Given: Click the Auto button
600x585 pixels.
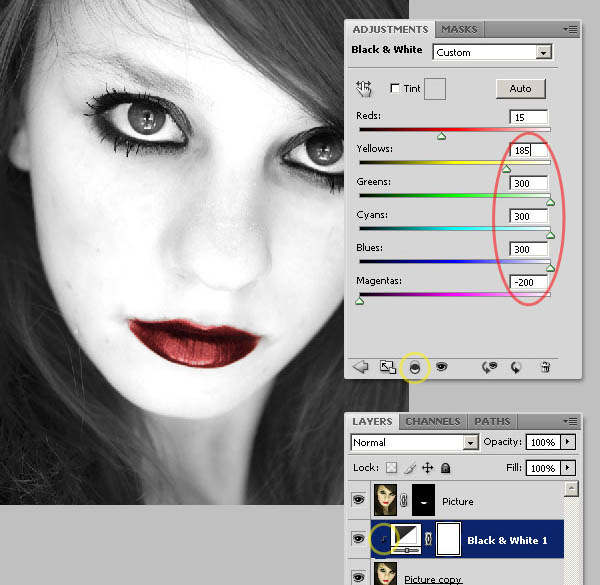Looking at the screenshot, I should click(520, 88).
